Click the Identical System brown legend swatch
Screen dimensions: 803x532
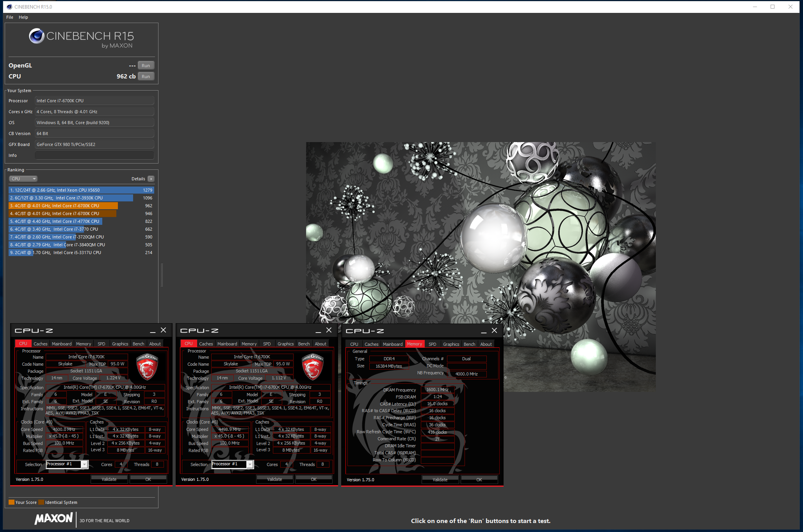(41, 502)
